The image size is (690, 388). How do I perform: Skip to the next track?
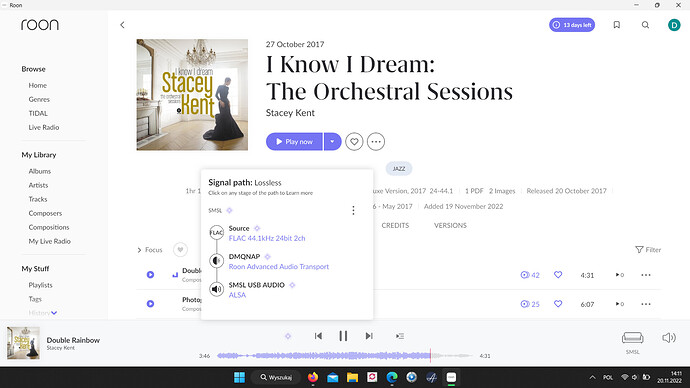369,336
